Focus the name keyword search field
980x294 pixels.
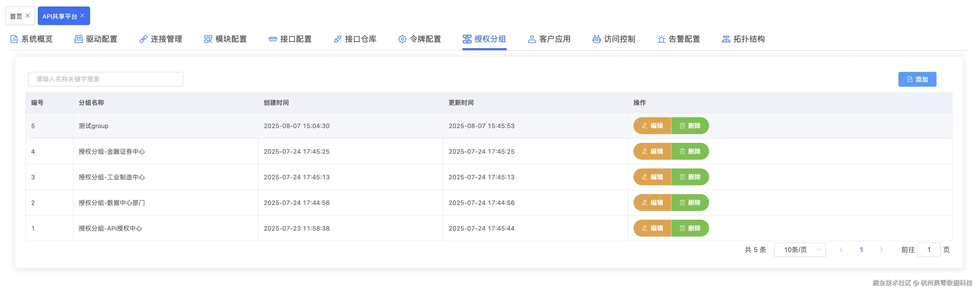point(105,79)
